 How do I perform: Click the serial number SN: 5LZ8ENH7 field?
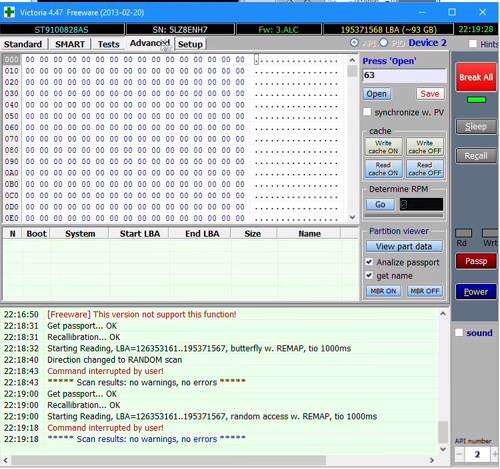point(180,30)
